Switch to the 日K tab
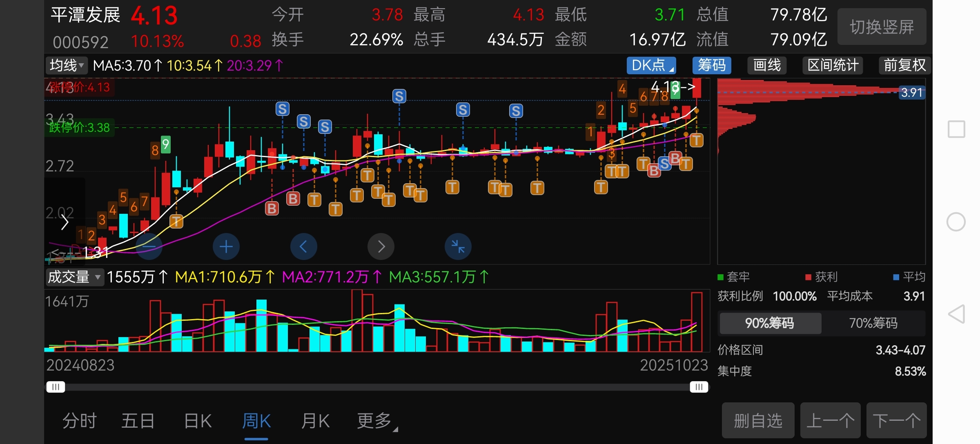980x444 pixels. click(x=198, y=421)
